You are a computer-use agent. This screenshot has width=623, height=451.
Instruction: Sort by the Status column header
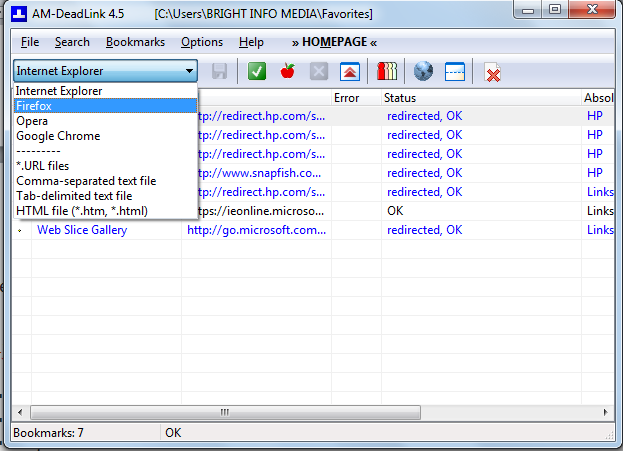click(x=481, y=98)
